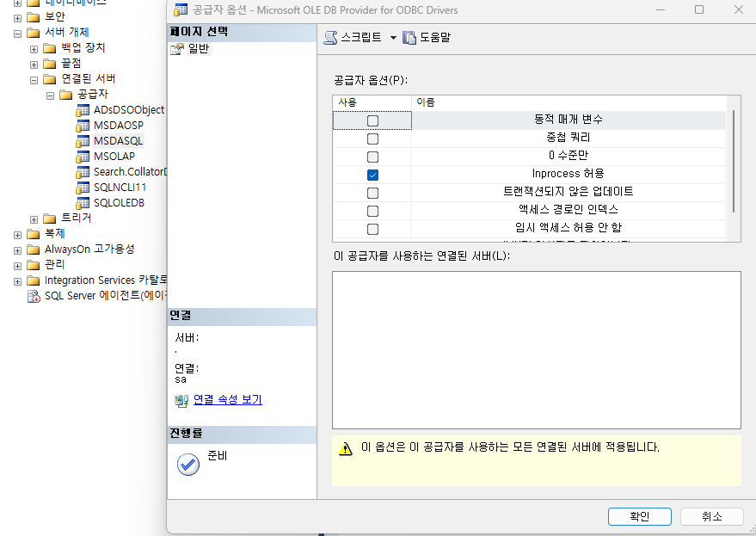The image size is (756, 536).
Task: Expand the 보안 tree node
Action: pyautogui.click(x=18, y=18)
